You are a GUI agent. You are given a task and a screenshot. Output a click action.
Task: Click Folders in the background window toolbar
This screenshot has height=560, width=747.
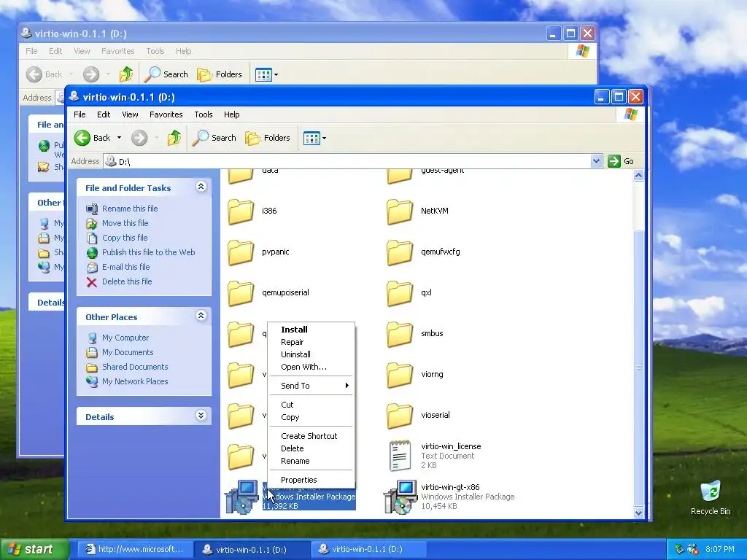tap(220, 74)
